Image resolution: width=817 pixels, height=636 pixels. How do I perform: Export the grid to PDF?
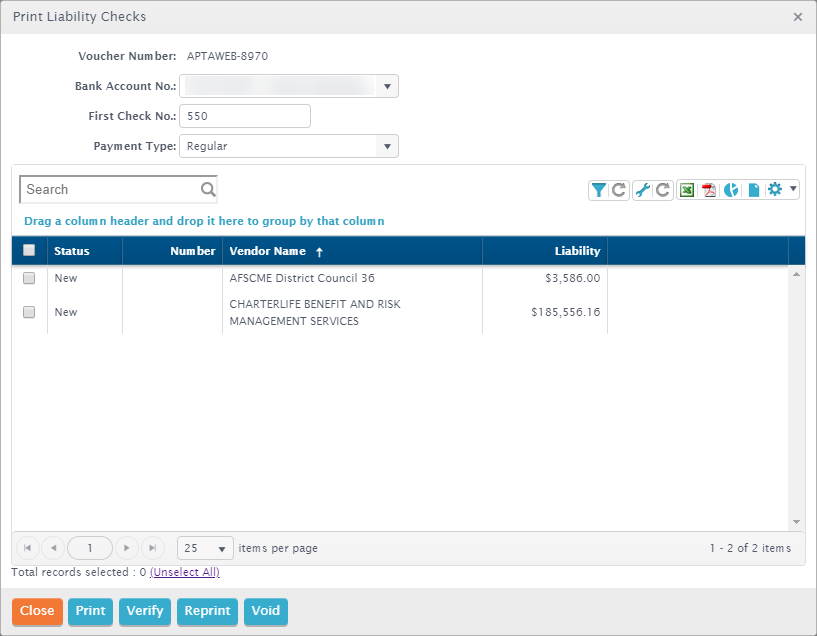pos(709,190)
